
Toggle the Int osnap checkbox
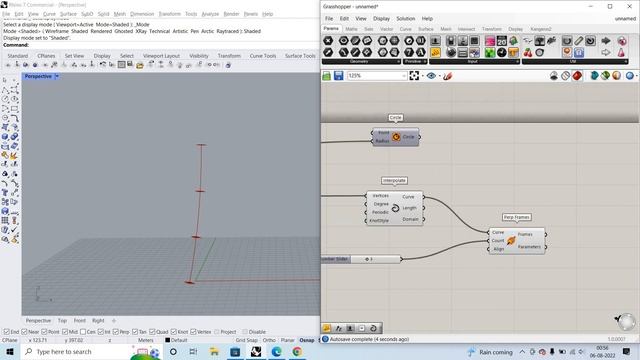point(101,332)
